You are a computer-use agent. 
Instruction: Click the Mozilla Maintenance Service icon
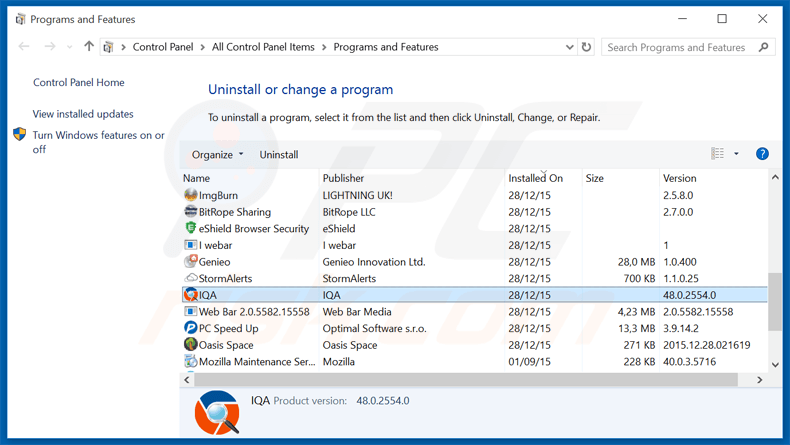point(190,361)
